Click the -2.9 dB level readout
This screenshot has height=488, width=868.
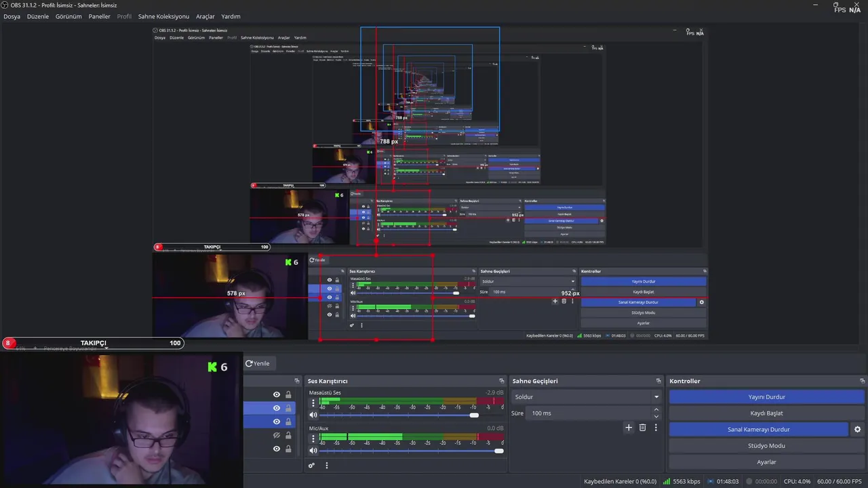point(494,392)
